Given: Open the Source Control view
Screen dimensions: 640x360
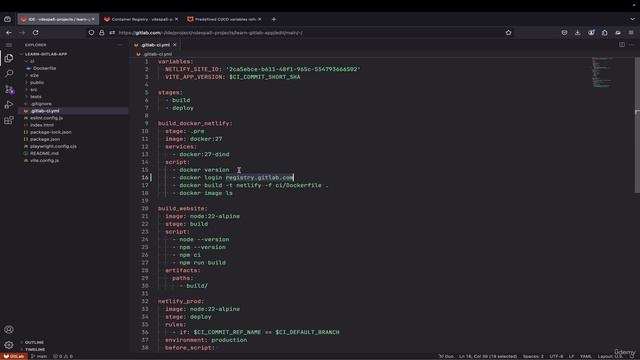Looking at the screenshot, I should (x=9, y=89).
